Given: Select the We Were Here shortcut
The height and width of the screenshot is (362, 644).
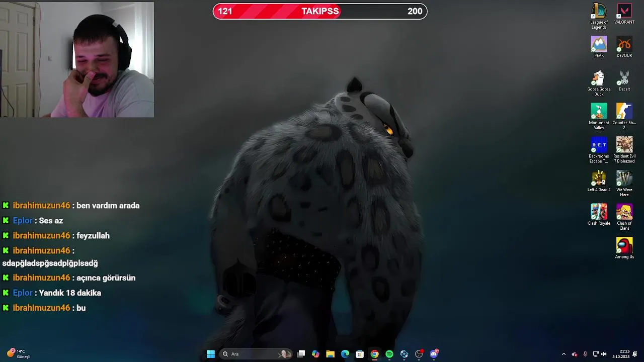Looking at the screenshot, I should pyautogui.click(x=624, y=184).
